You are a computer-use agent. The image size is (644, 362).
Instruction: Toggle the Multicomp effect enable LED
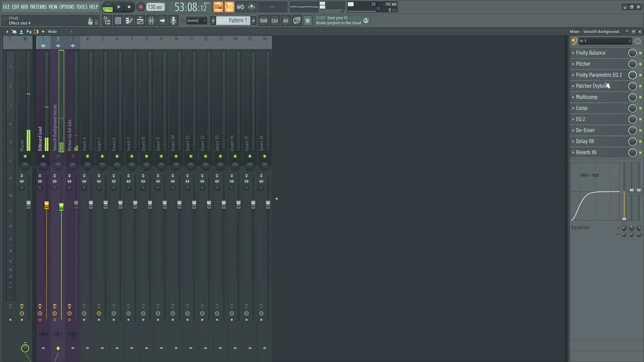click(640, 97)
